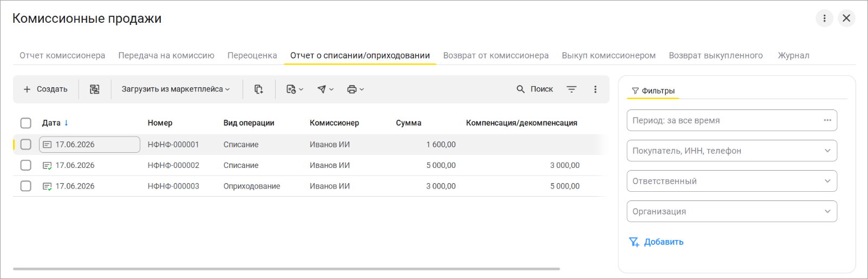Expand the Покупатель, ИНН, телефон dropdown arrow

827,151
